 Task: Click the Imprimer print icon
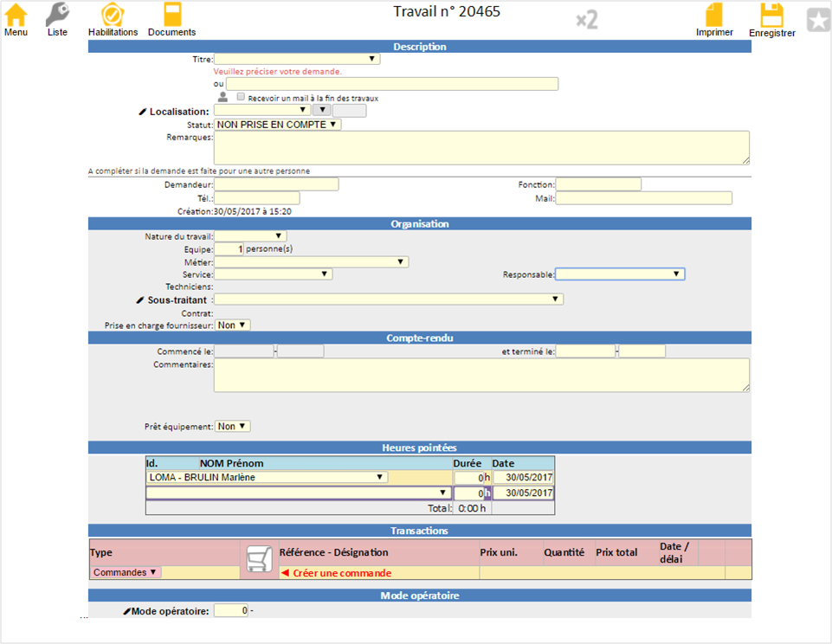point(713,15)
